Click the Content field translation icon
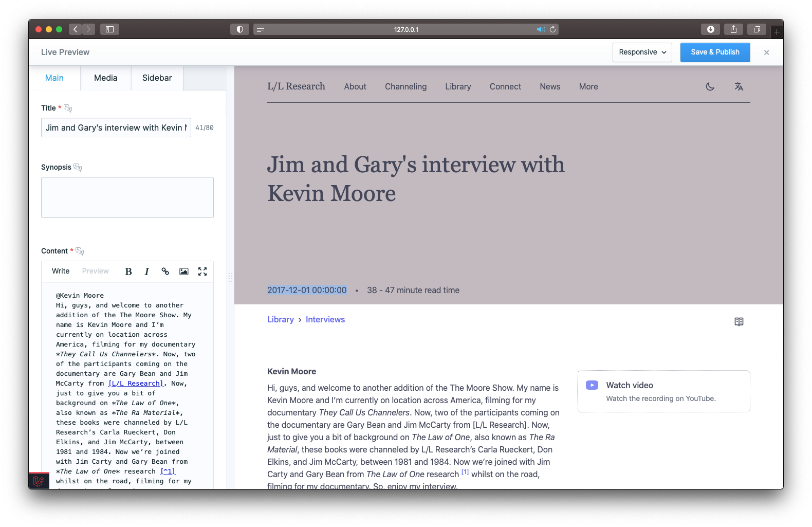Viewport: 812px width, 527px height. point(80,251)
